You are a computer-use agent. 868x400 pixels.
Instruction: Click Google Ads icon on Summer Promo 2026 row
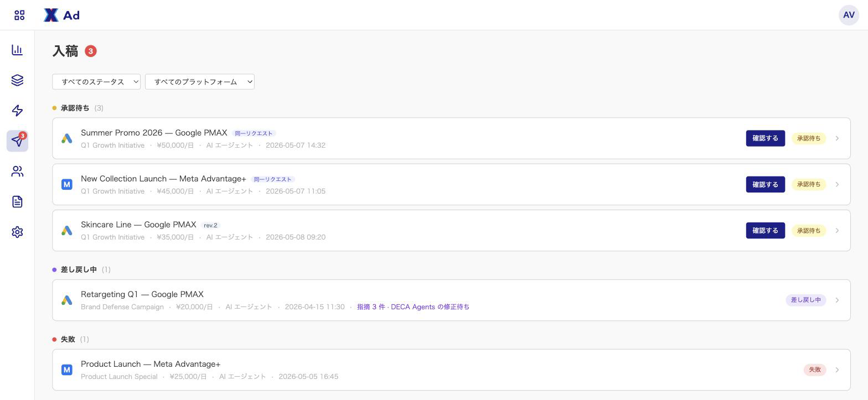click(x=67, y=138)
